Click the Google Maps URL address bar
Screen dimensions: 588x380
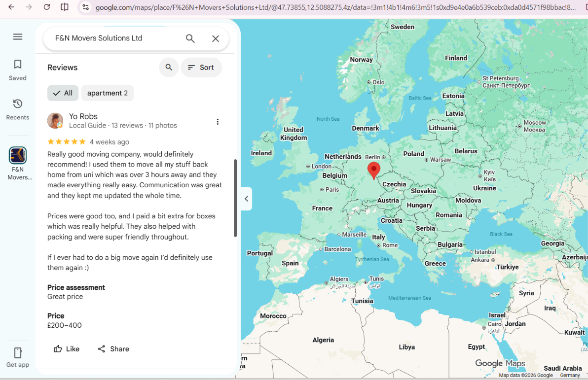(x=335, y=7)
